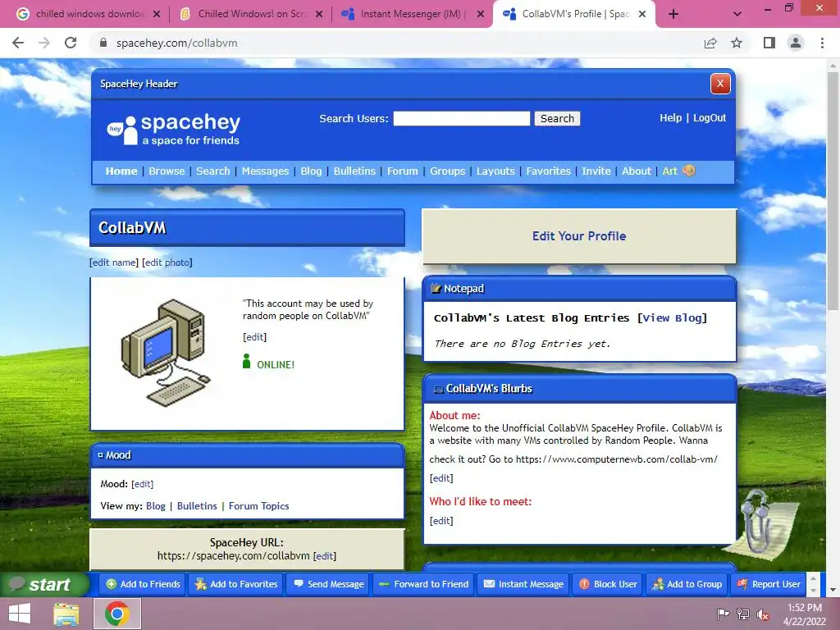This screenshot has height=630, width=840.
Task: Open File Explorer from the taskbar
Action: click(66, 614)
